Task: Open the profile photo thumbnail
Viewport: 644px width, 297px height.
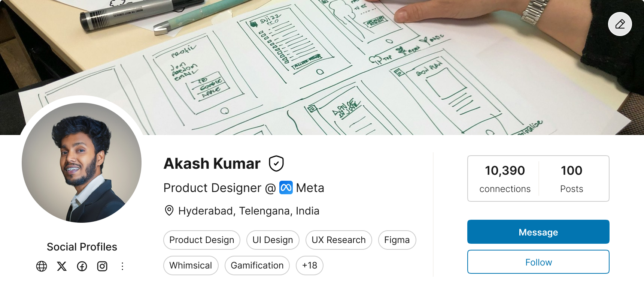Action: pos(82,163)
